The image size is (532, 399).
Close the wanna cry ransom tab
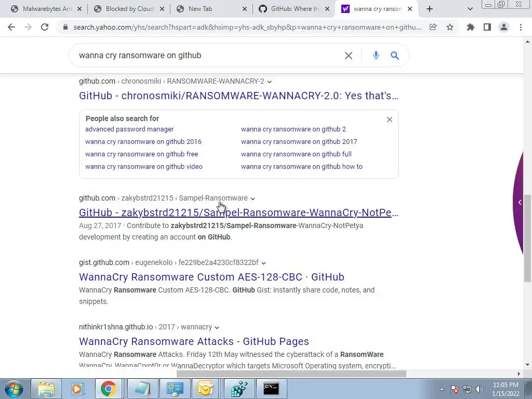[410, 9]
